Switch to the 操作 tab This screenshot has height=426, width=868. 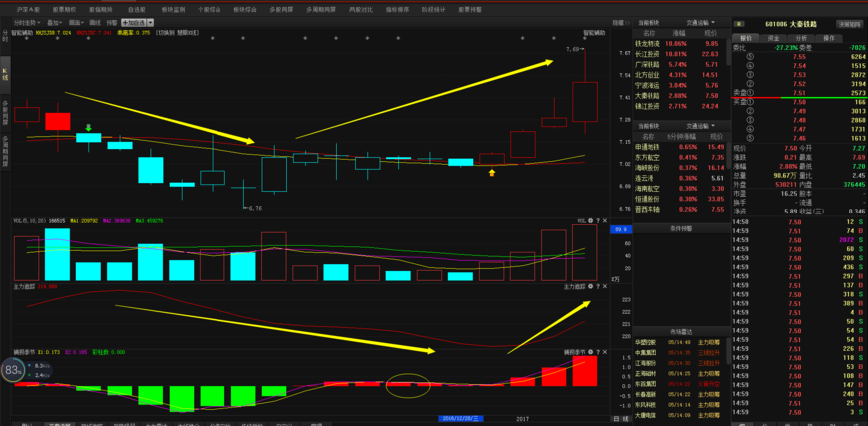tap(829, 38)
